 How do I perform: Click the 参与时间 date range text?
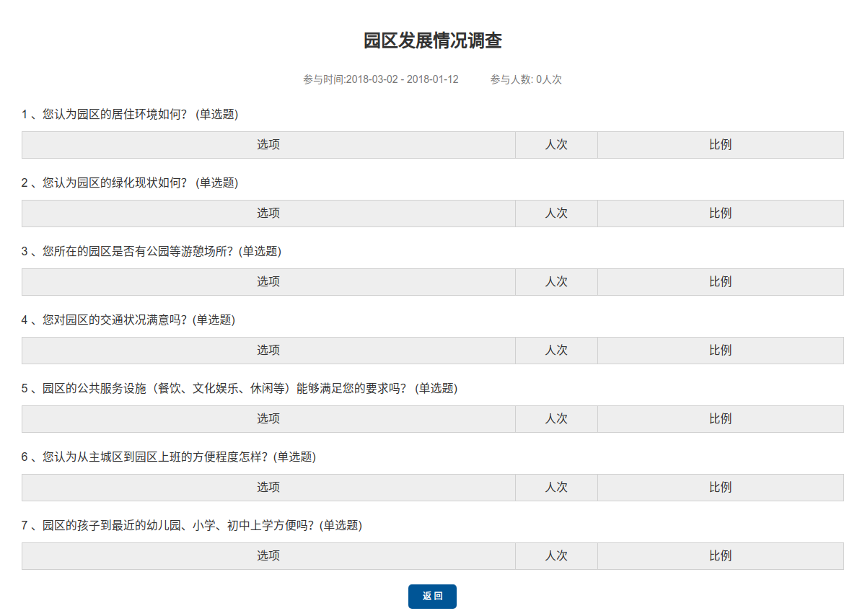[380, 79]
